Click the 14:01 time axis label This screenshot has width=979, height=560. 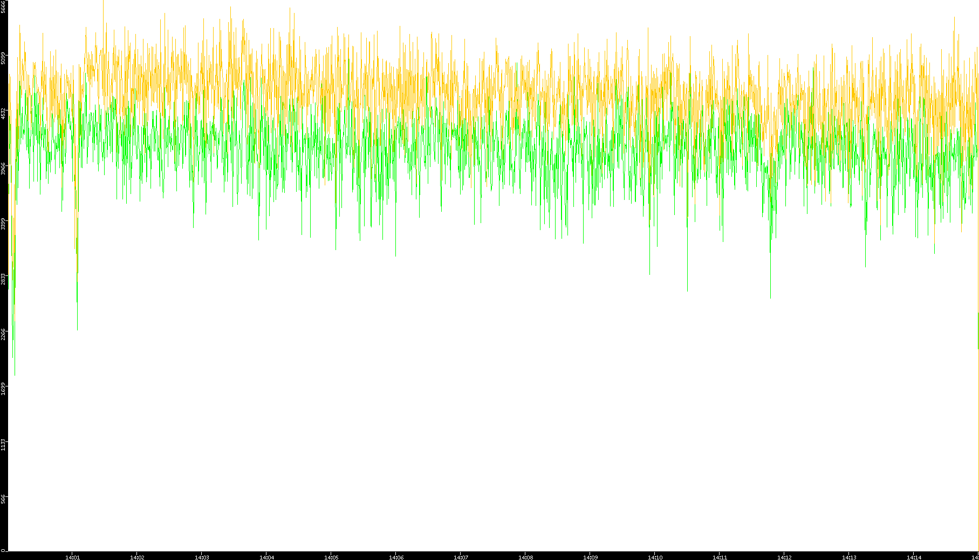pos(72,557)
